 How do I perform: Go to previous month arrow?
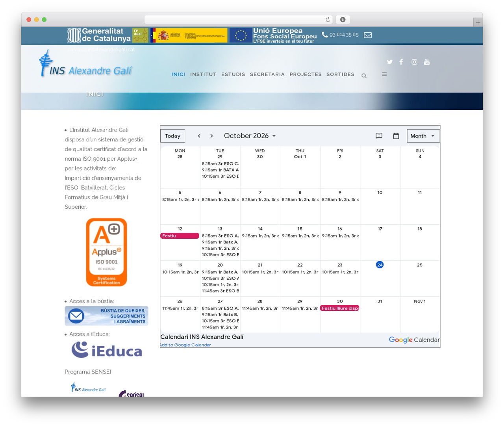pos(199,136)
